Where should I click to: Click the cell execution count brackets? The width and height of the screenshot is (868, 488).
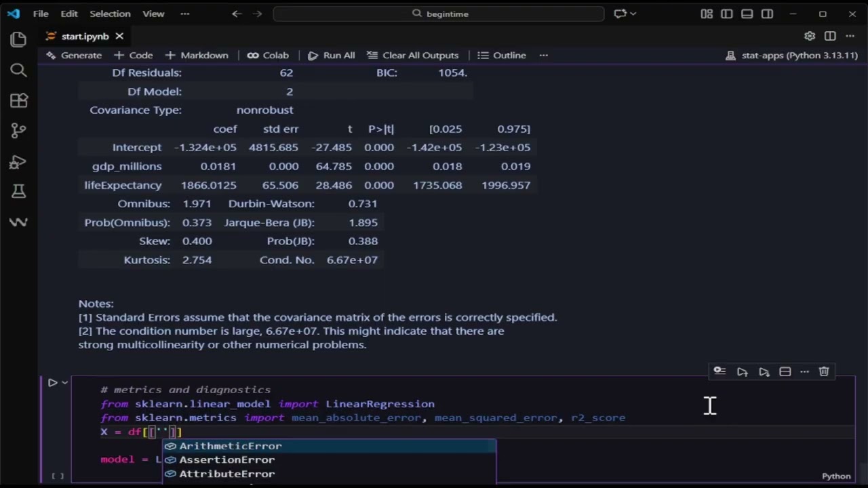pyautogui.click(x=58, y=476)
